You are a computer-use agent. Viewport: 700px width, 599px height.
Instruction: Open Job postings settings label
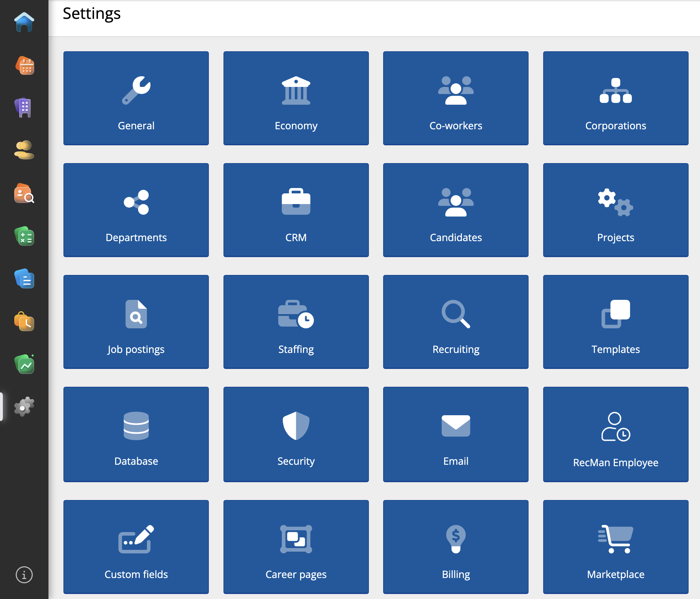(x=136, y=349)
